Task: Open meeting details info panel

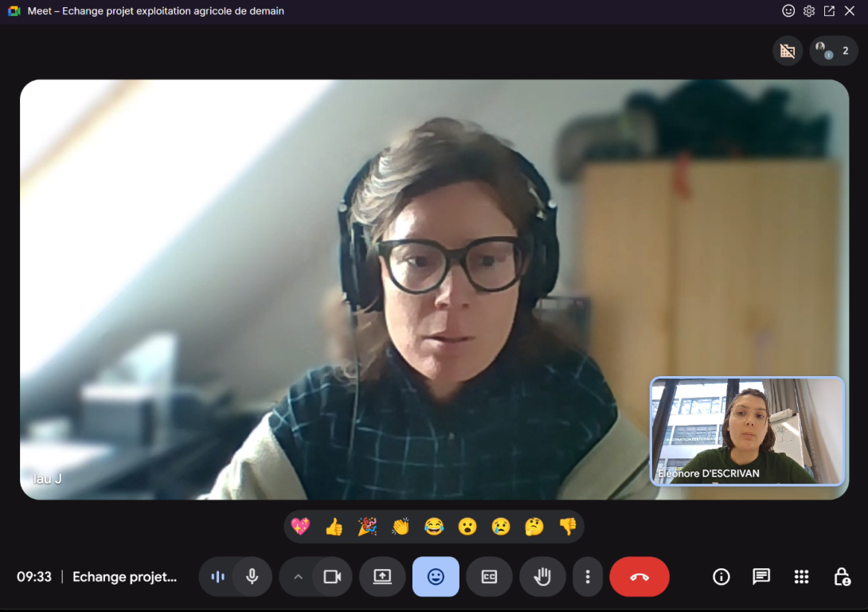Action: 721,577
